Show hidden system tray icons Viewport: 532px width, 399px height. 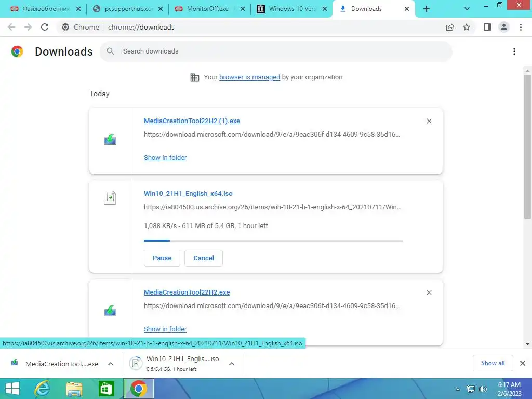[458, 389]
